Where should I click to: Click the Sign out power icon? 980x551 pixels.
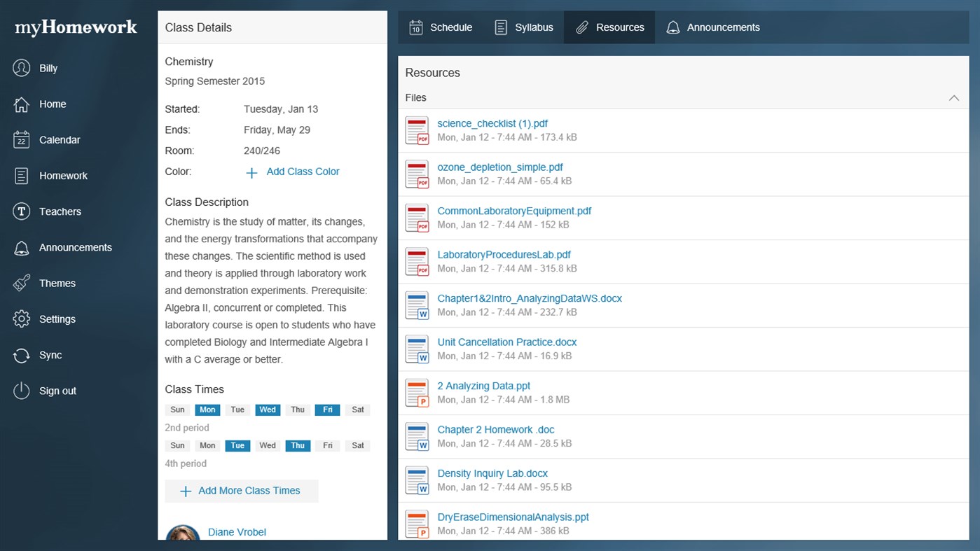click(20, 391)
